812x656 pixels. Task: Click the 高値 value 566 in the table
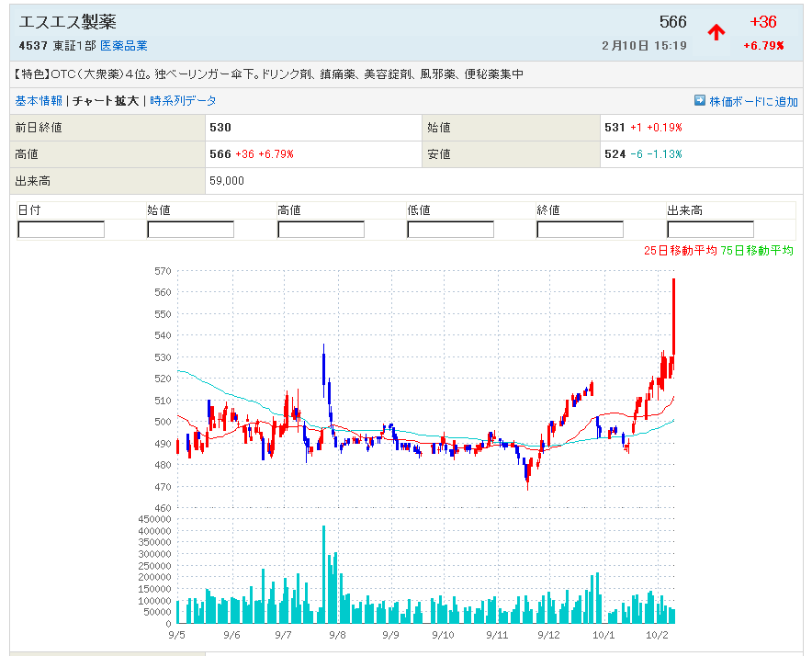coord(220,154)
